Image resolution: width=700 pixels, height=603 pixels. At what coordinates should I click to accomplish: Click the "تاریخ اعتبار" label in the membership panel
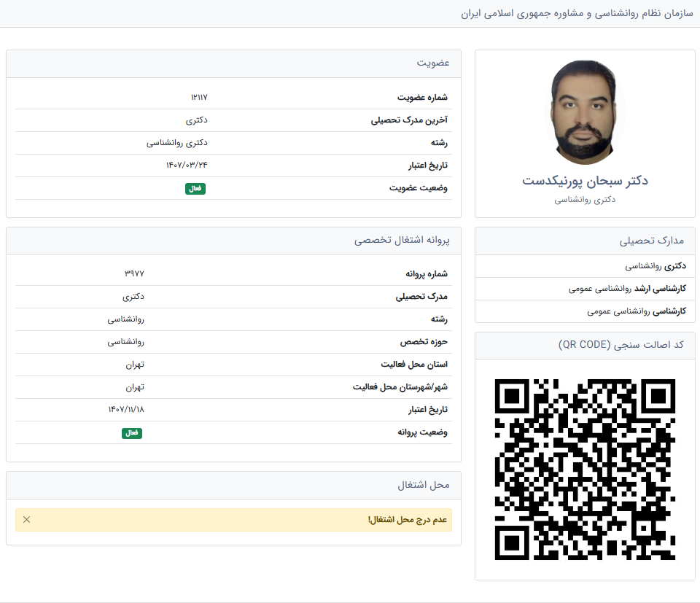click(x=428, y=166)
